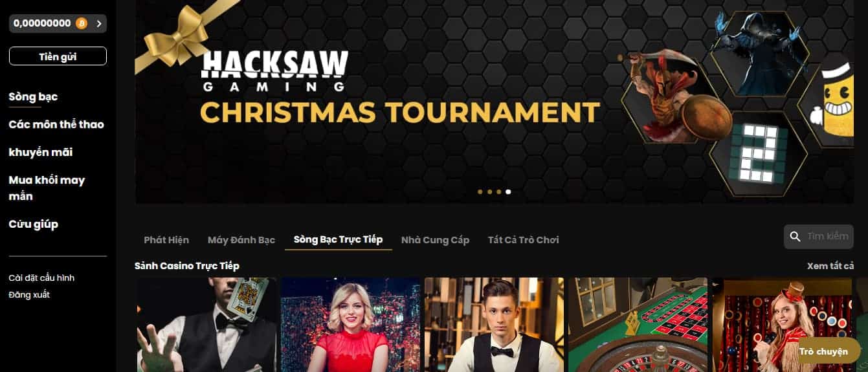Click Đăng xuất to log out
This screenshot has height=372, width=868.
(x=29, y=294)
